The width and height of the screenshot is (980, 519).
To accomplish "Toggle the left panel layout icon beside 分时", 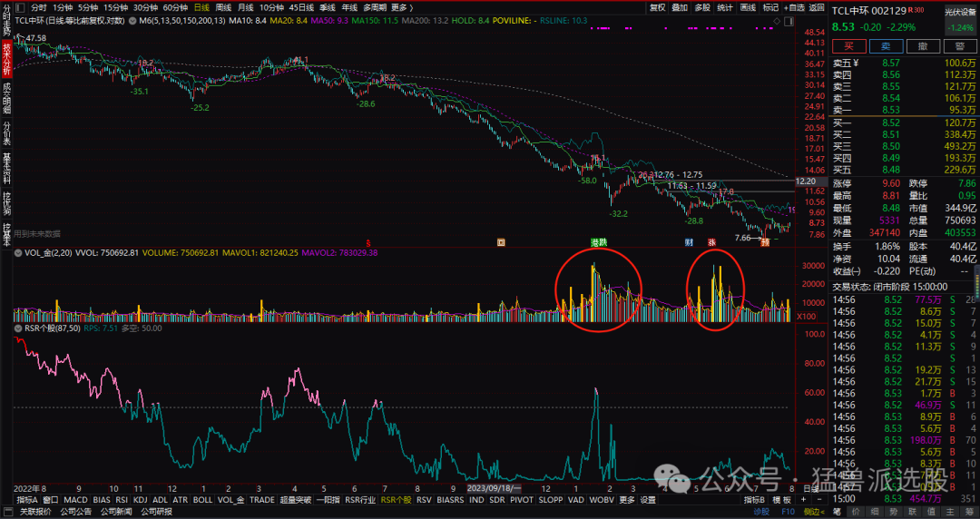I will click(20, 7).
